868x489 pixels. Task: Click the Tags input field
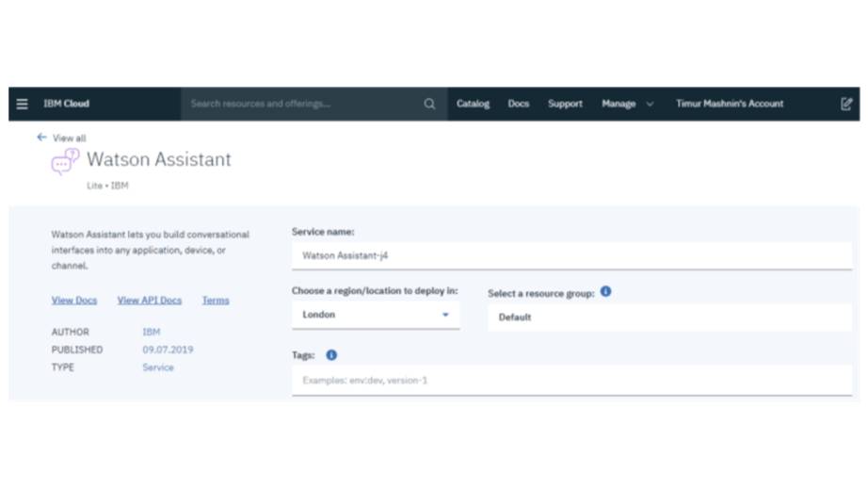click(x=571, y=381)
